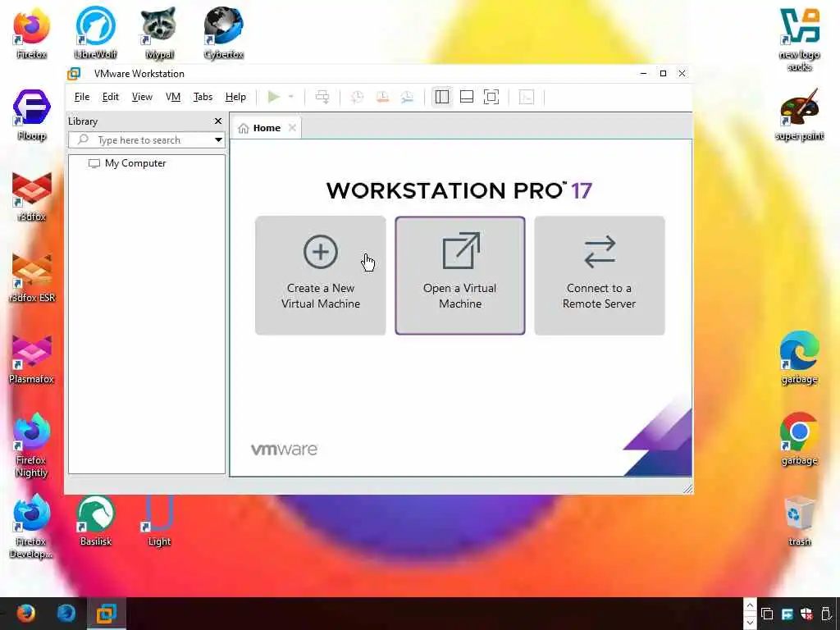Click the Revert to Snapshot icon
The width and height of the screenshot is (840, 630).
click(382, 97)
